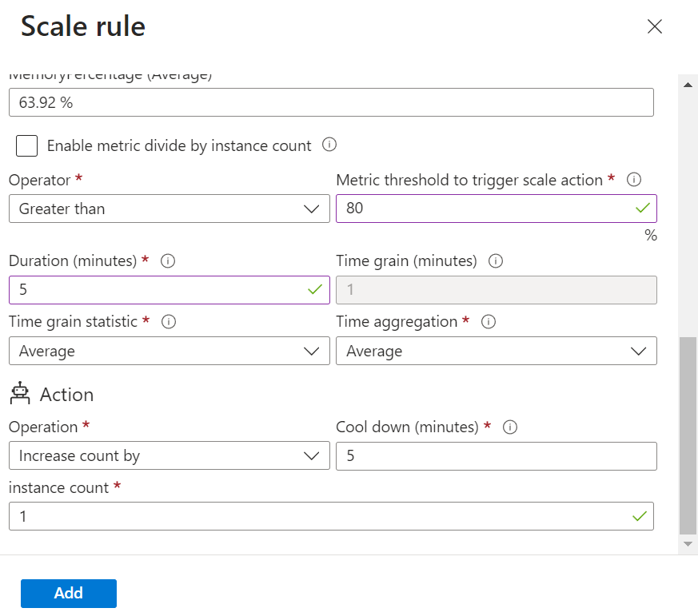Image resolution: width=698 pixels, height=616 pixels.
Task: Click the scrollbar up arrow
Action: pos(688,85)
